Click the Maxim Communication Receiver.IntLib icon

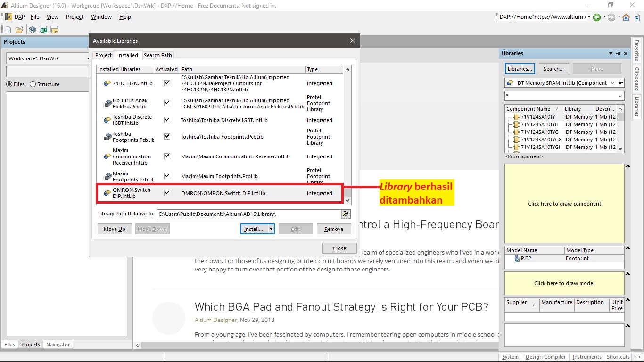point(107,156)
